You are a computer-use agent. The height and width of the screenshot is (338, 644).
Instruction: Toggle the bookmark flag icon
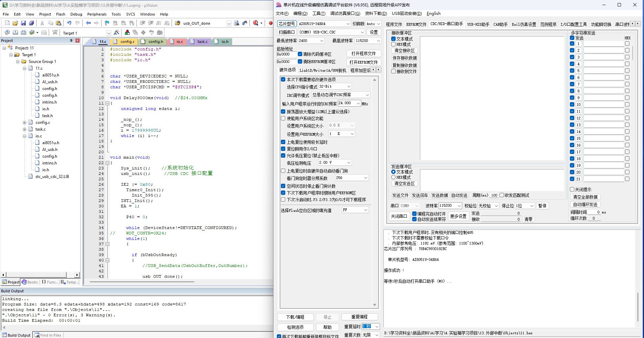click(107, 23)
